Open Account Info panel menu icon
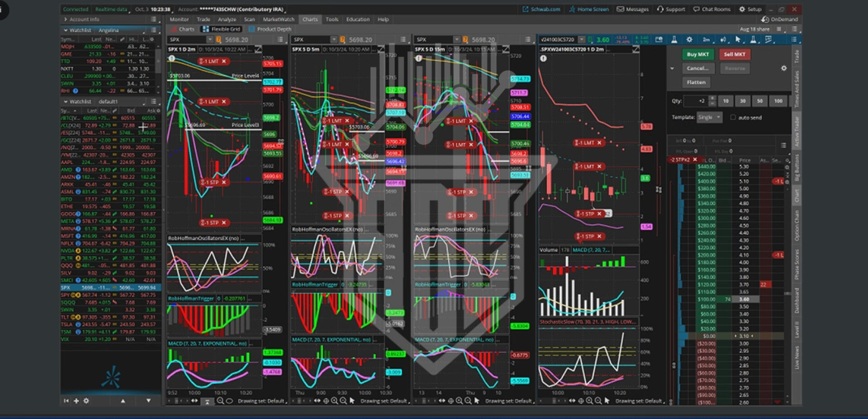The image size is (868, 419). 154,19
